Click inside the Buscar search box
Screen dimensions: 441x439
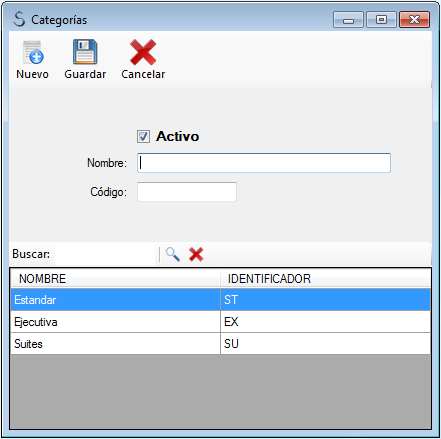105,254
